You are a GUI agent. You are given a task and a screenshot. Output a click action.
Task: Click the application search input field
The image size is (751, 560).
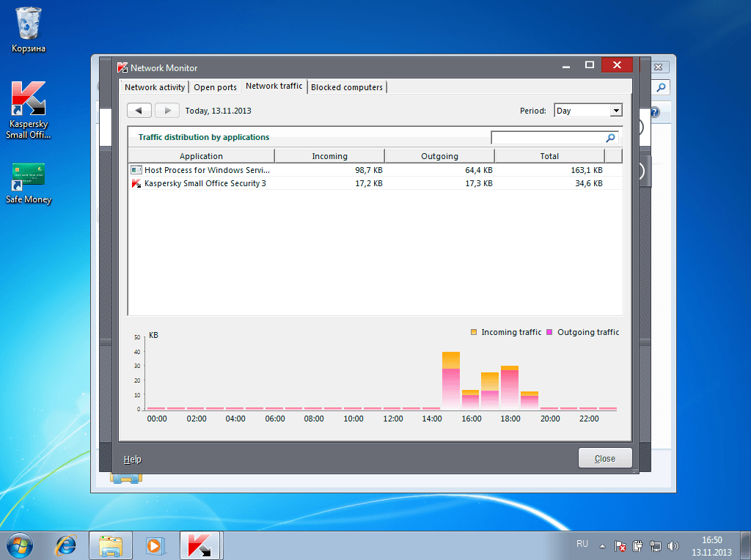tap(549, 138)
